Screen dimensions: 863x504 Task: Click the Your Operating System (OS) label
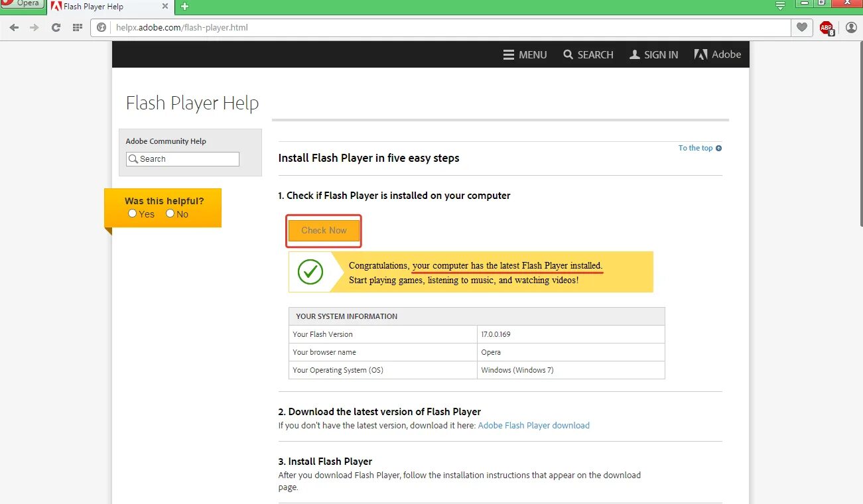(x=338, y=370)
